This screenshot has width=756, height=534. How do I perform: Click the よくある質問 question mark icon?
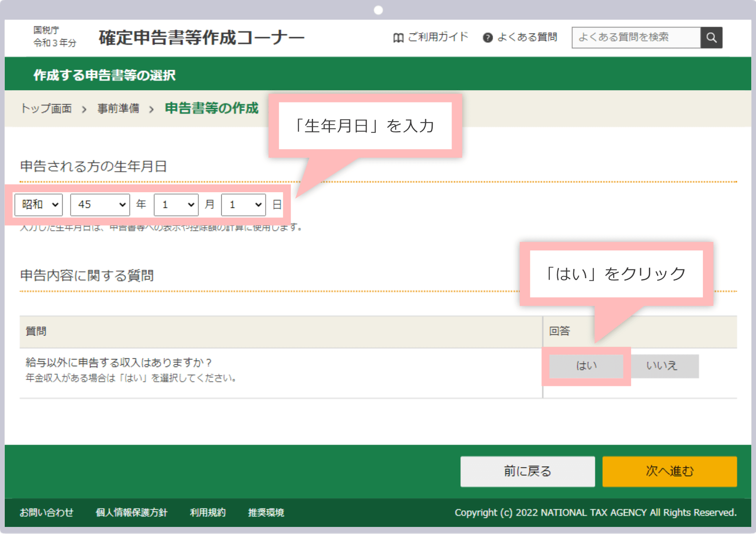pyautogui.click(x=487, y=37)
